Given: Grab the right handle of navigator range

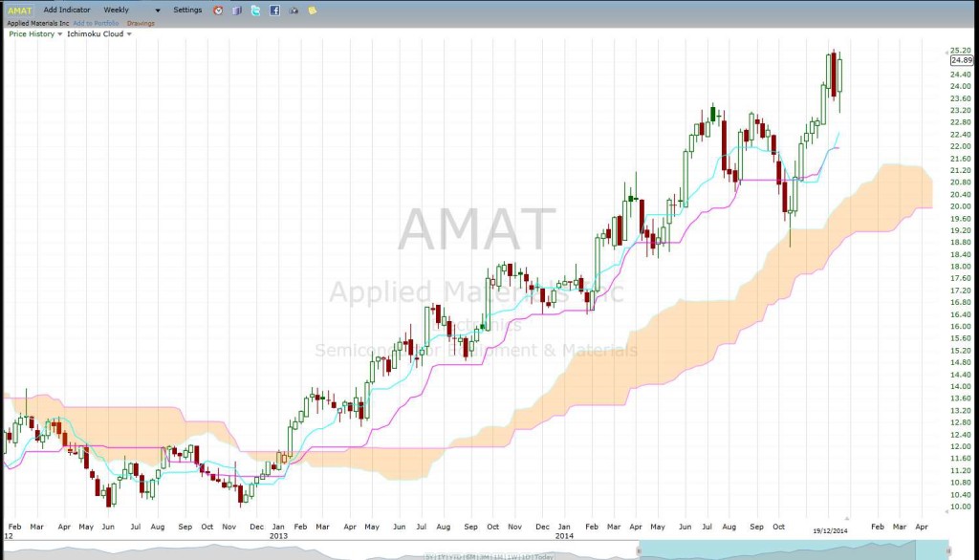Looking at the screenshot, I should click(x=948, y=550).
